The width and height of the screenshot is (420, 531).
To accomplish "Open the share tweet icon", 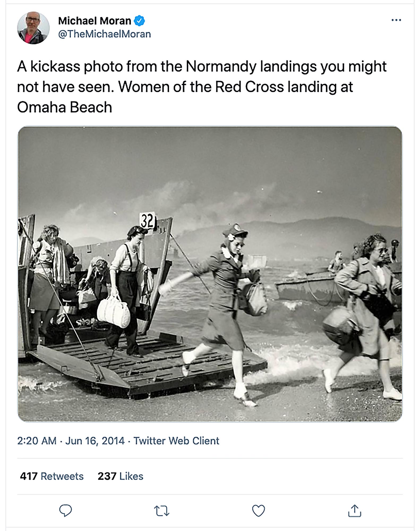I will coord(354,511).
